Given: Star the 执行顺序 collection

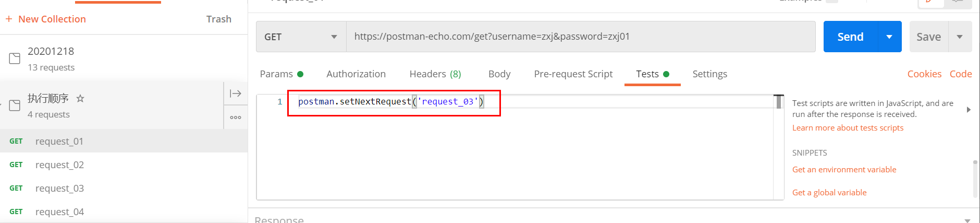Looking at the screenshot, I should pyautogui.click(x=80, y=98).
